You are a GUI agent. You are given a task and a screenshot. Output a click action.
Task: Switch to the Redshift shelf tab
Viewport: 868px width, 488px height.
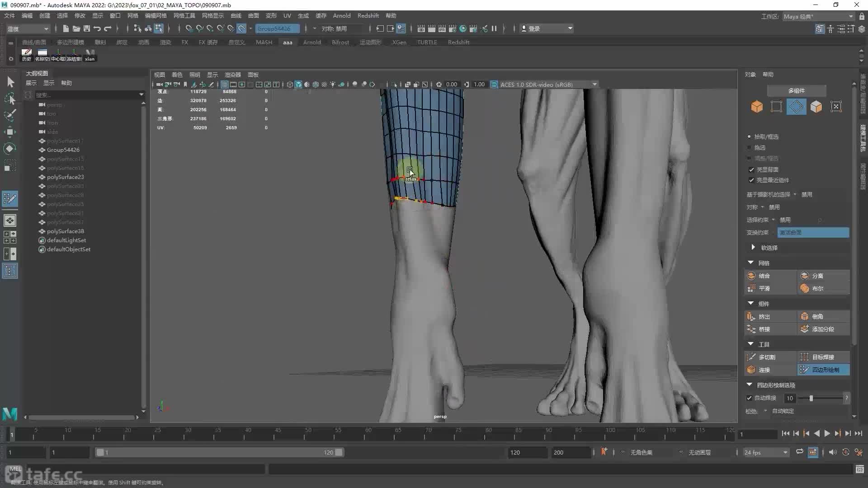[x=458, y=42]
